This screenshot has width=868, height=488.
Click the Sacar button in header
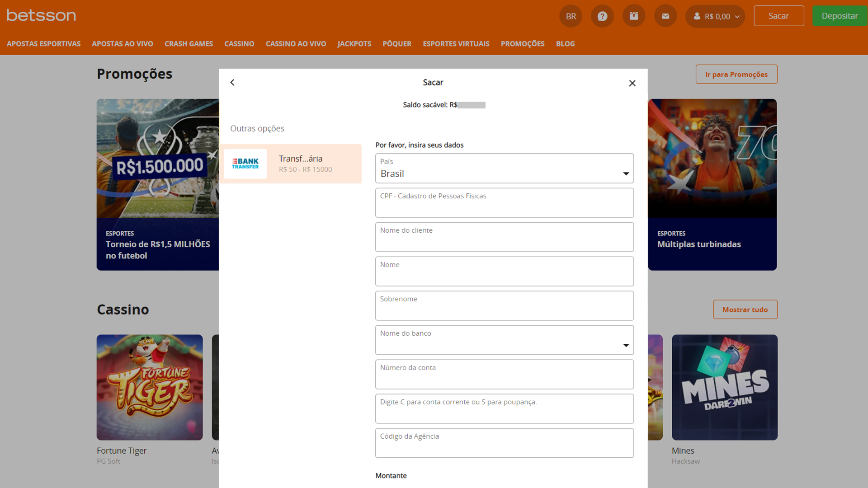[778, 16]
